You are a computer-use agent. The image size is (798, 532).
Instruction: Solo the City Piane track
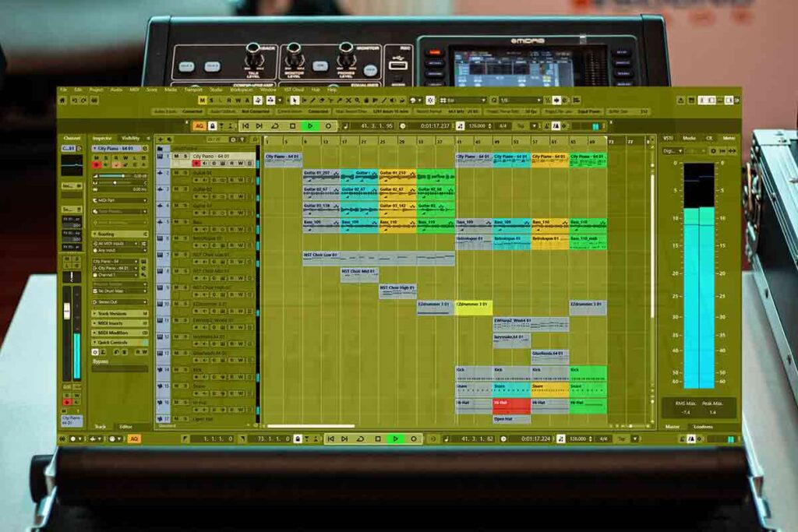(x=185, y=156)
